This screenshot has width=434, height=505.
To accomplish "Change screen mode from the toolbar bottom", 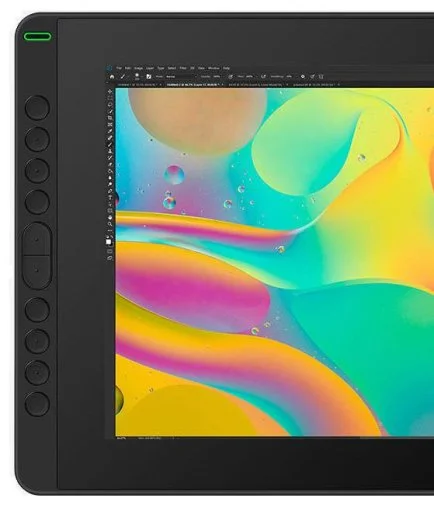I will click(x=110, y=258).
